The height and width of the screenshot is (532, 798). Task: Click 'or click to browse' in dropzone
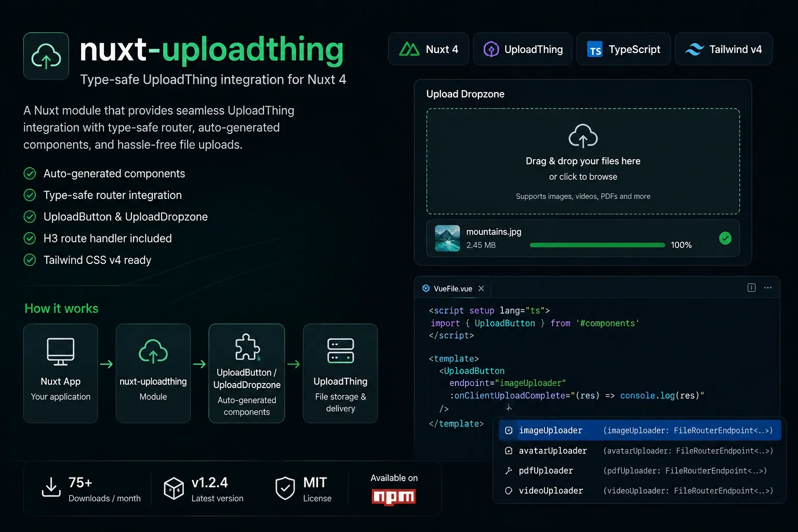pyautogui.click(x=583, y=177)
